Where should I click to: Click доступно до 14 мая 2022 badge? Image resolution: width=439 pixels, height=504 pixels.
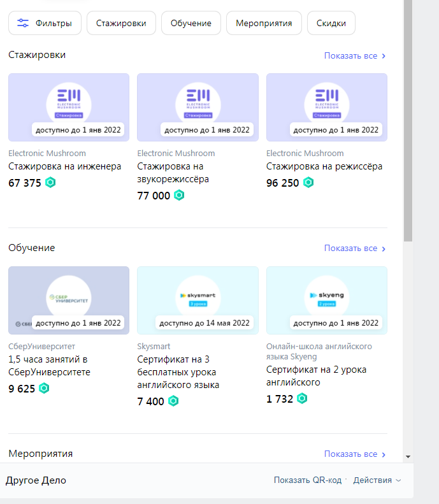click(205, 322)
